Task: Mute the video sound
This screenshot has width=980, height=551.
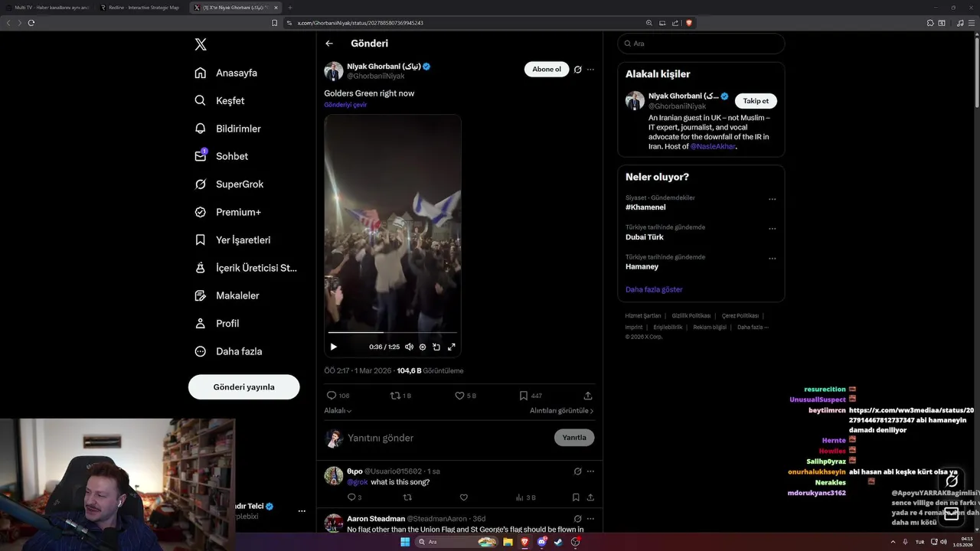Action: click(x=409, y=347)
